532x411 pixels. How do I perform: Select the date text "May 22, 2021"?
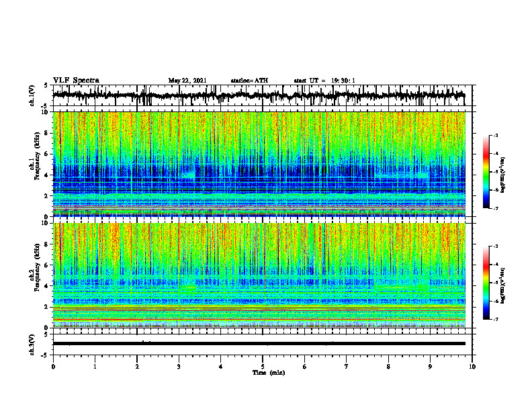point(187,81)
